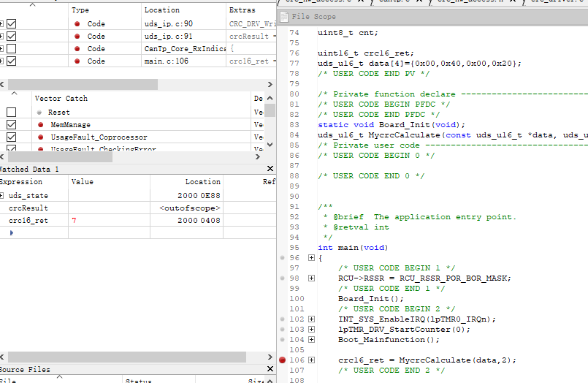Click the Expression column header

(34, 181)
